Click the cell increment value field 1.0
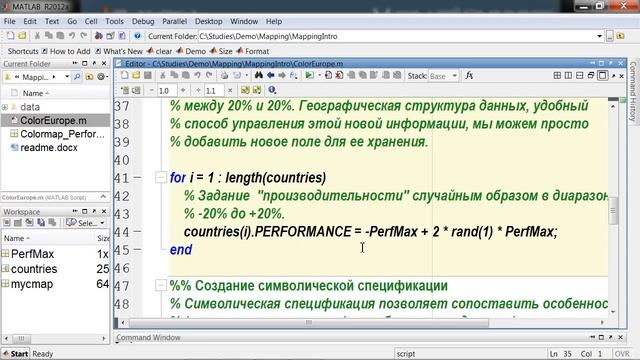The width and height of the screenshot is (640, 360). coord(167,90)
